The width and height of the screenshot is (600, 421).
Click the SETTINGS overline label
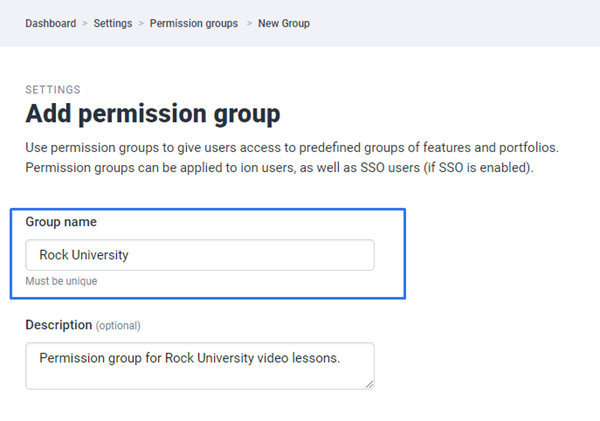pyautogui.click(x=53, y=90)
